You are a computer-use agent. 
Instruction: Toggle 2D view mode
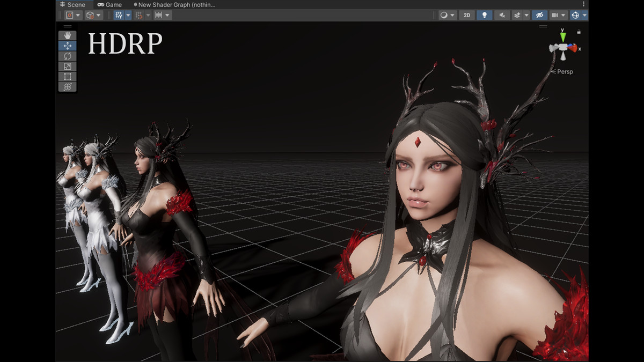tap(467, 15)
